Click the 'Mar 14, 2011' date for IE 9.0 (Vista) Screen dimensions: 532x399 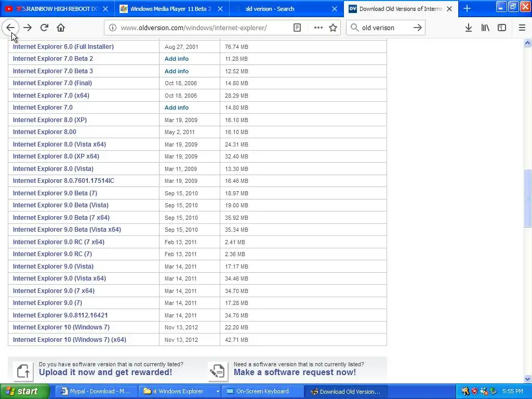[x=180, y=267]
